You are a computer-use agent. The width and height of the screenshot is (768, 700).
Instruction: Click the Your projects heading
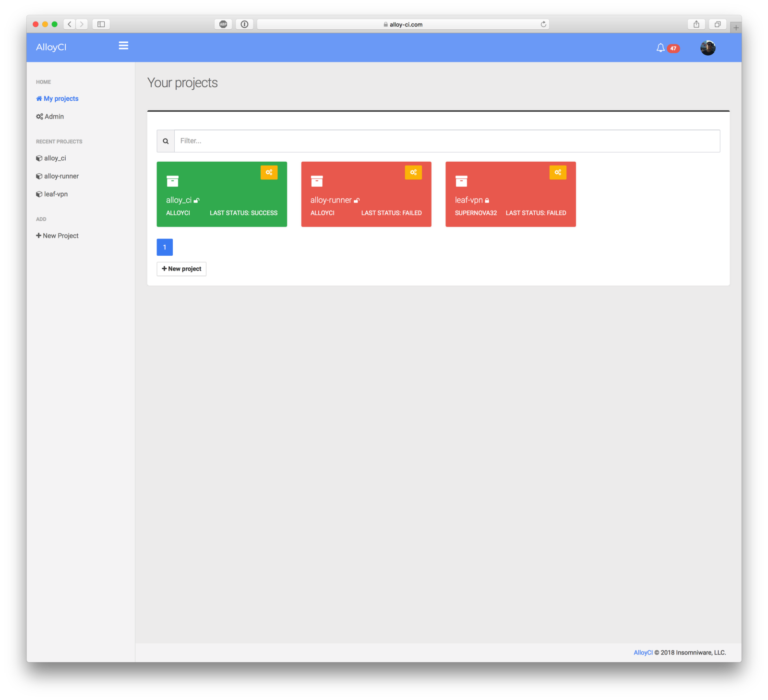(x=182, y=83)
